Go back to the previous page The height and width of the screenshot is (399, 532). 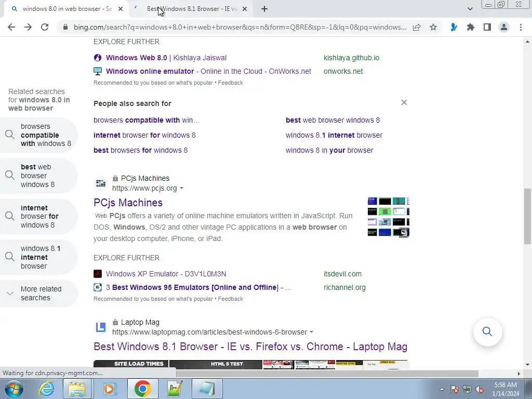(11, 27)
